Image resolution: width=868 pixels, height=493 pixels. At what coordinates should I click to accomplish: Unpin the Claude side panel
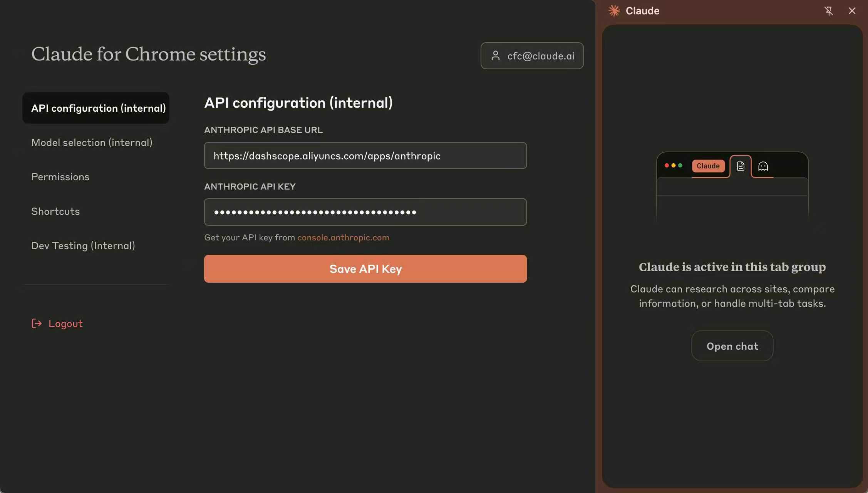coord(829,11)
